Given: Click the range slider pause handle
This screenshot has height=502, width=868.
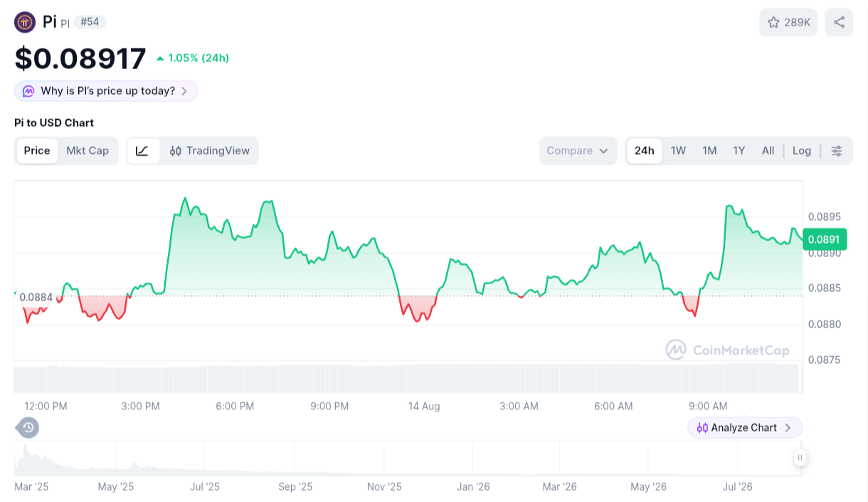Looking at the screenshot, I should pyautogui.click(x=800, y=458).
